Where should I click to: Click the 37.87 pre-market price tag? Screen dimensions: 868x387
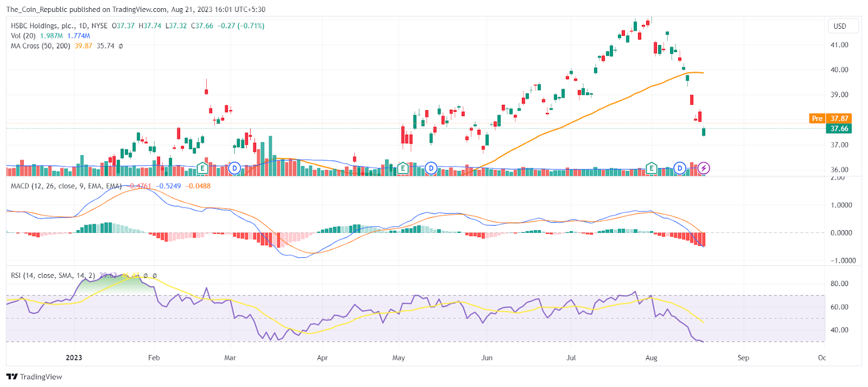tap(839, 118)
